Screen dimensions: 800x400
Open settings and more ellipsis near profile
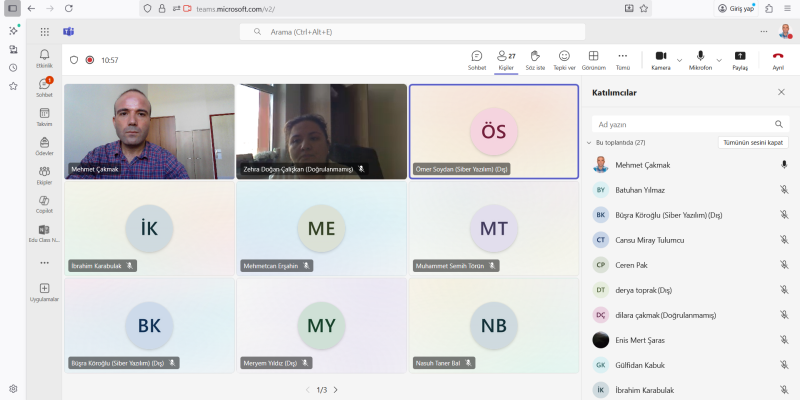point(763,32)
